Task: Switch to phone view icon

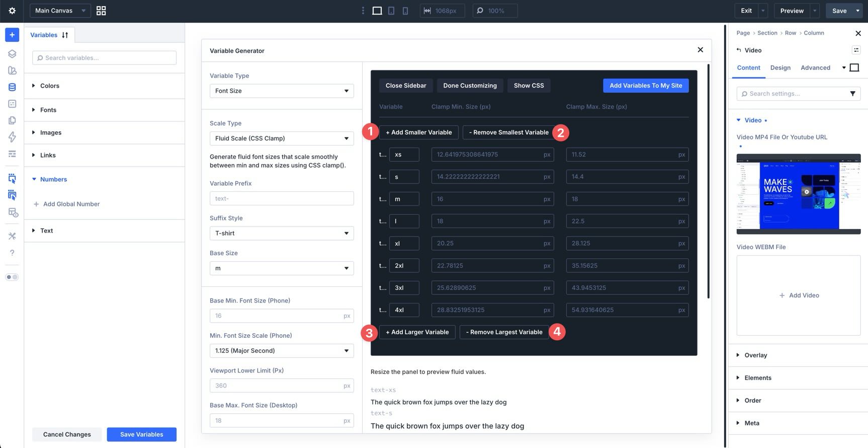Action: coord(405,11)
